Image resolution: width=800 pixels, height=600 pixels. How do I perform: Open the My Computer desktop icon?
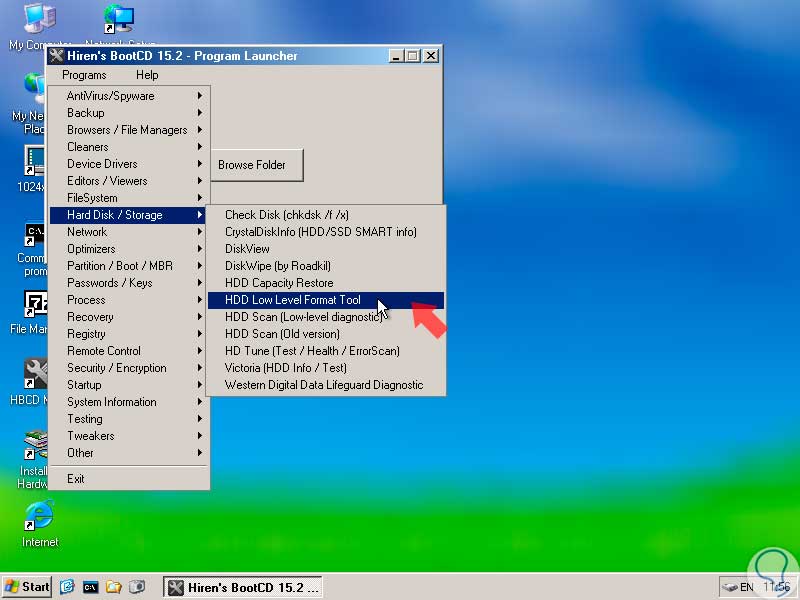pos(39,19)
